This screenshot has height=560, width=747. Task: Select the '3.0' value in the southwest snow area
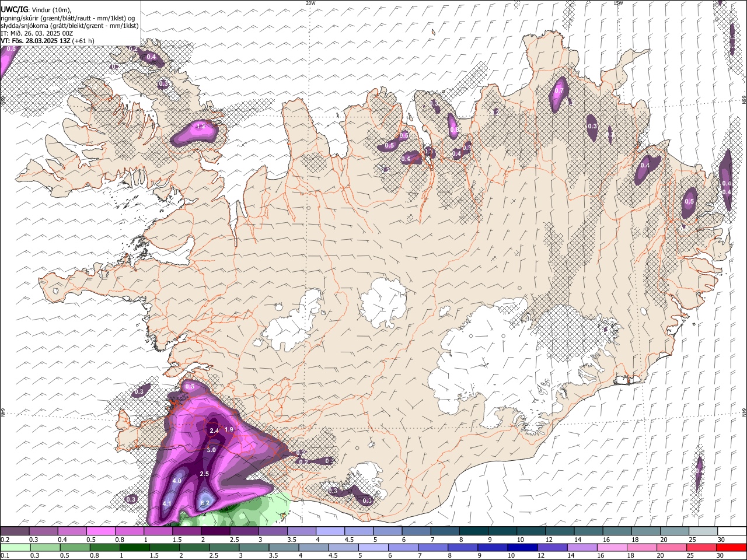(211, 450)
